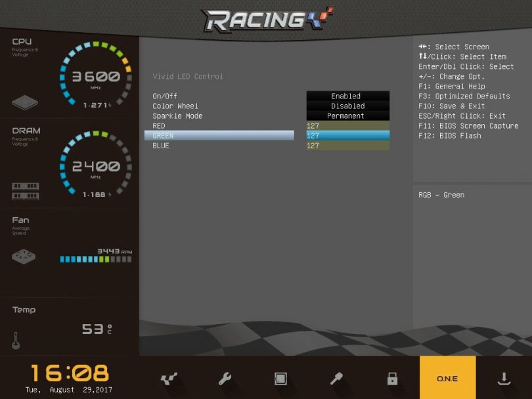This screenshot has width=532, height=399.
Task: Open Sparkle Mode Permanent dropdown
Action: [x=347, y=116]
